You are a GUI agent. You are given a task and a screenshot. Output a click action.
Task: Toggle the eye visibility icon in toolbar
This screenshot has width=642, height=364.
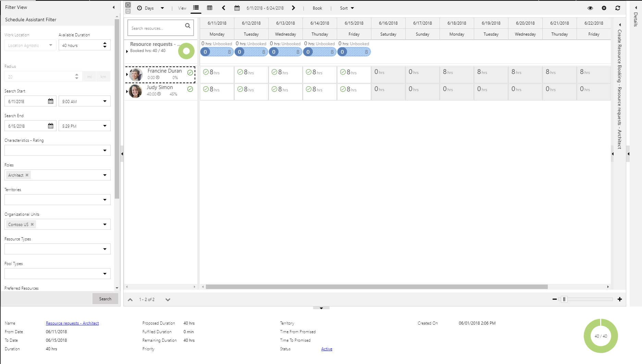pos(590,8)
